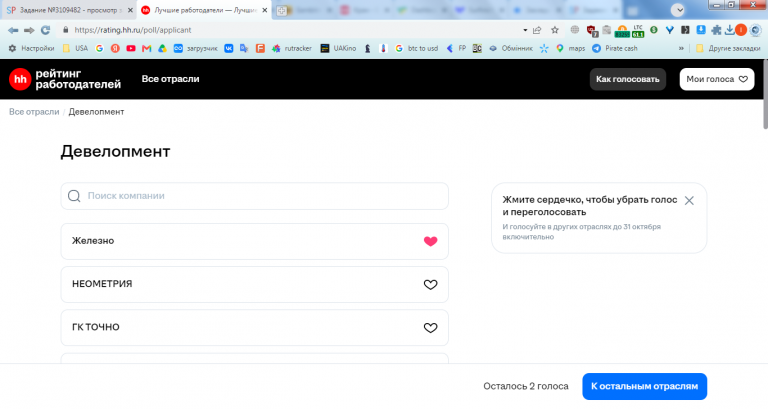768x409 pixels.
Task: Vote for ГК ТОЧНО with heart icon
Action: click(431, 328)
